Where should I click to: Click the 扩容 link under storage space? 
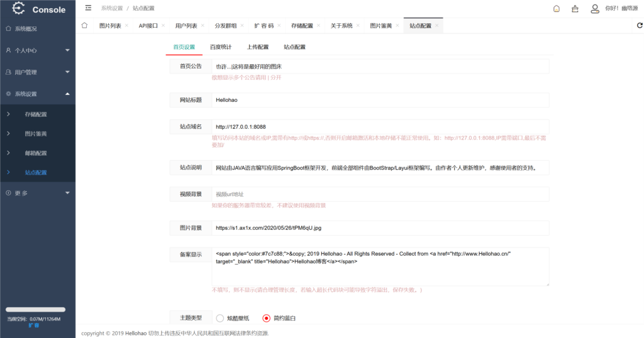coord(34,325)
